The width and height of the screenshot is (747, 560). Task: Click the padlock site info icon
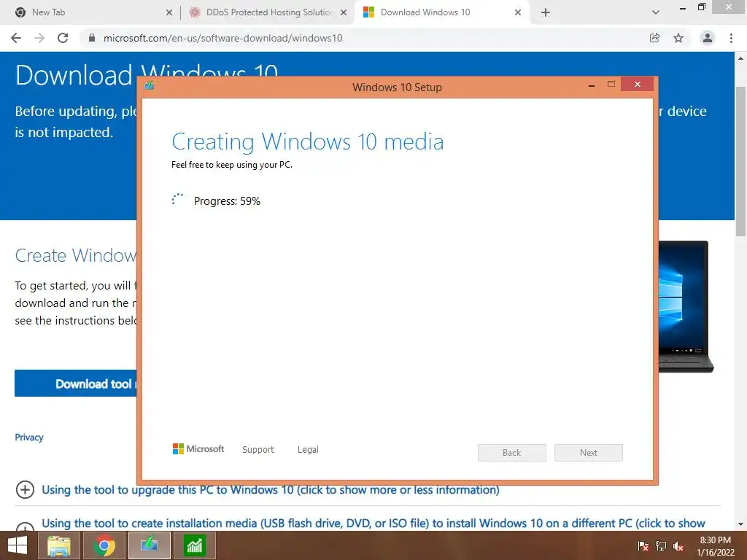point(92,38)
